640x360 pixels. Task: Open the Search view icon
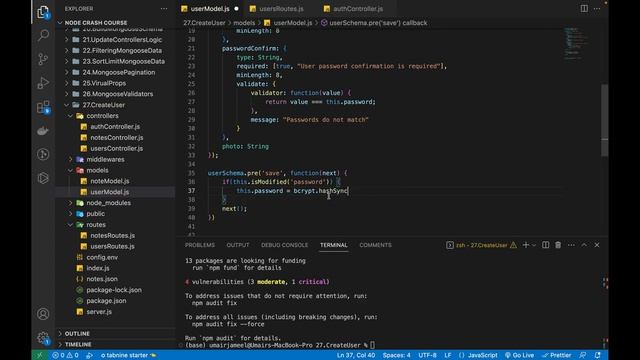point(43,35)
